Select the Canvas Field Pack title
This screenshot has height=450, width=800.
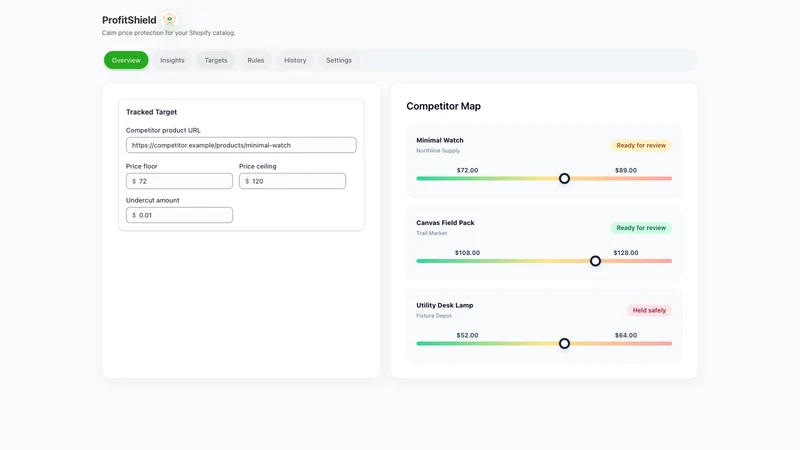click(x=445, y=223)
